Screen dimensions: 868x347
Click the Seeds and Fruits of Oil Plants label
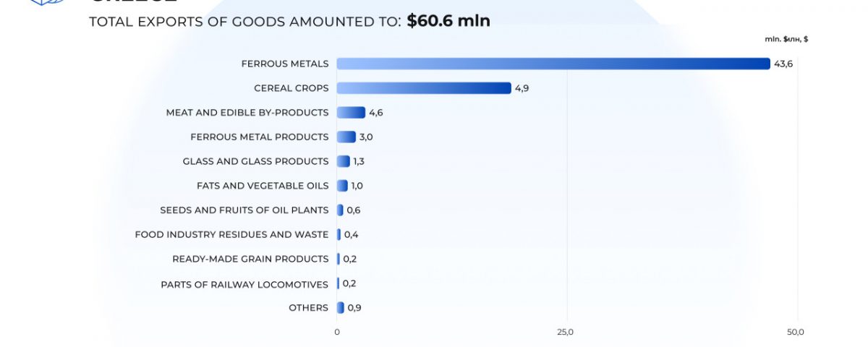(x=244, y=210)
